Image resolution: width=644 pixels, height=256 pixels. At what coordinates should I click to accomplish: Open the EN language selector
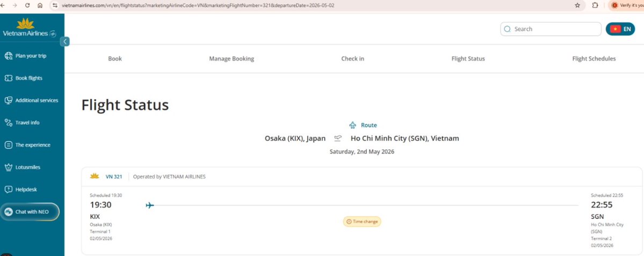click(620, 29)
